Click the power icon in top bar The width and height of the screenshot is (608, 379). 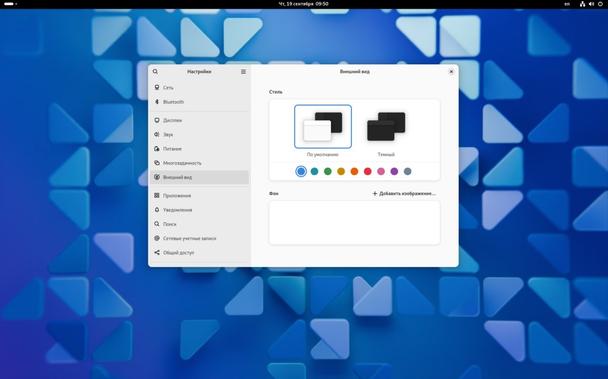tap(600, 4)
